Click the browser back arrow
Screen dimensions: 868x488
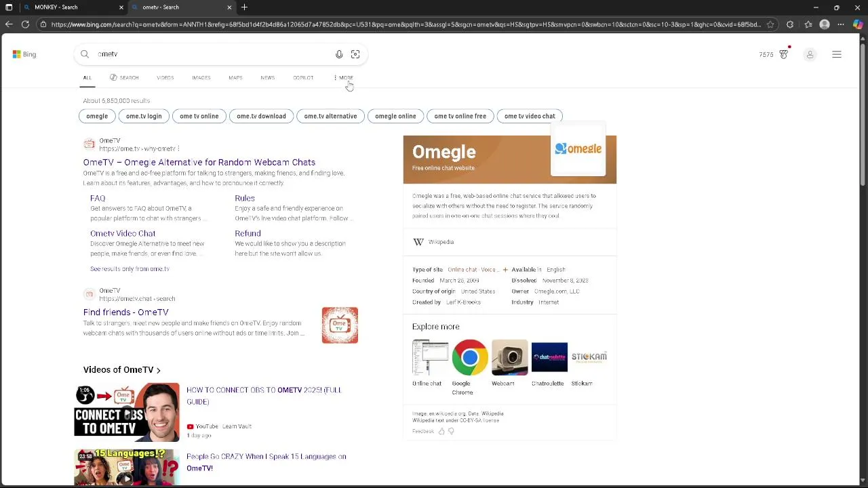click(9, 24)
